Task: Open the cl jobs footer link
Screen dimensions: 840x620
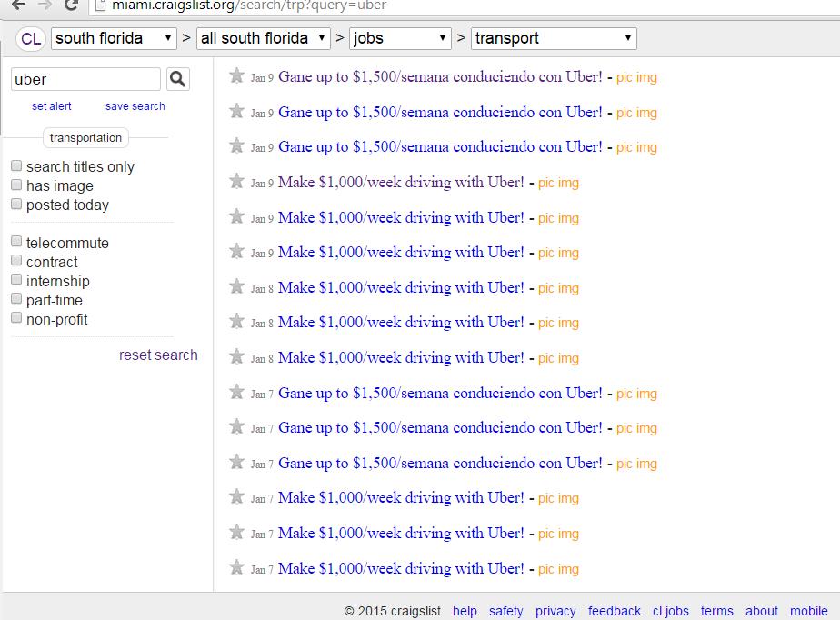Action: click(670, 611)
